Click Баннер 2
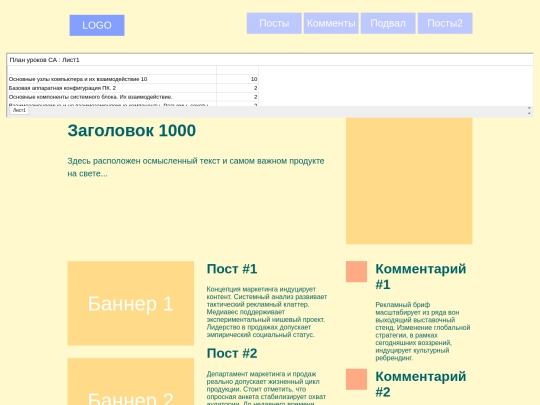 [x=131, y=382]
